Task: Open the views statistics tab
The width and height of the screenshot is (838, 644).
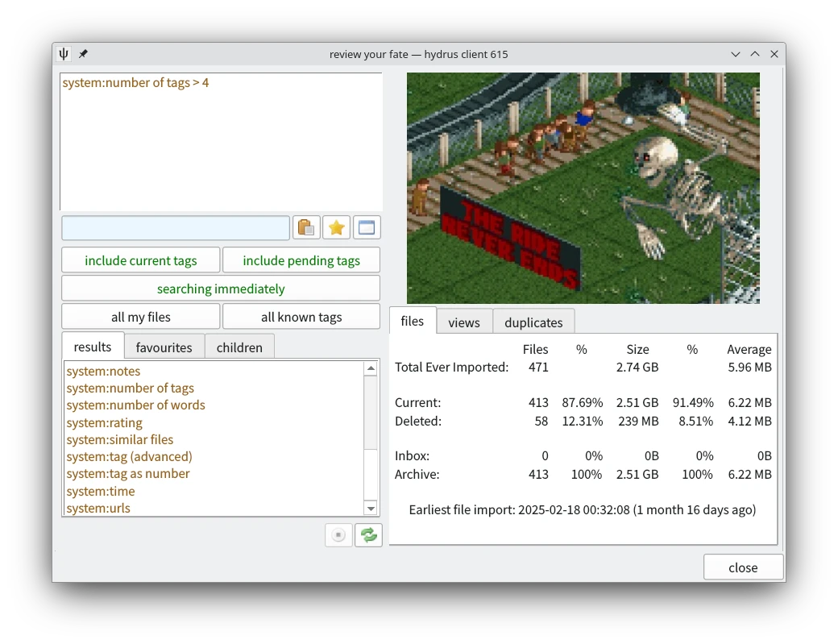Action: pyautogui.click(x=464, y=322)
